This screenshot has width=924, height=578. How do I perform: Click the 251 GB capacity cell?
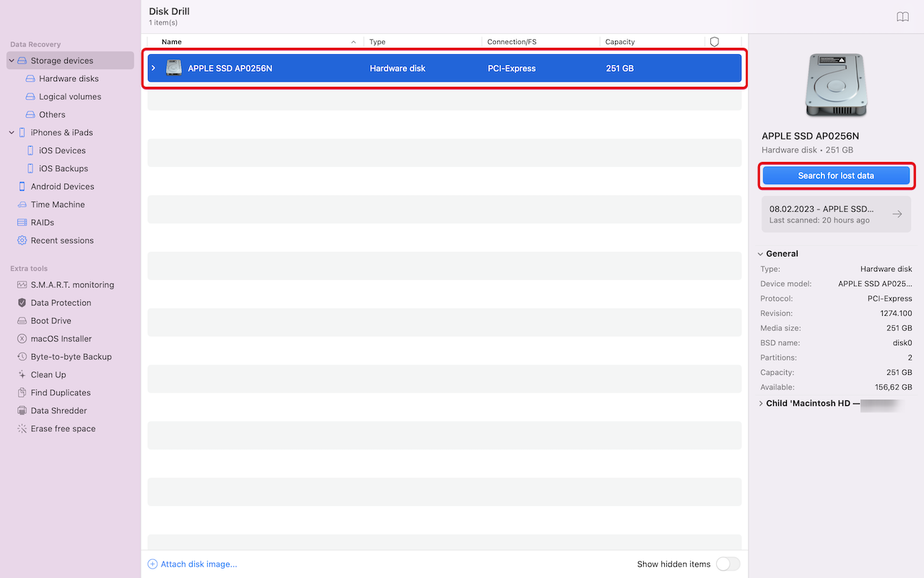click(620, 69)
